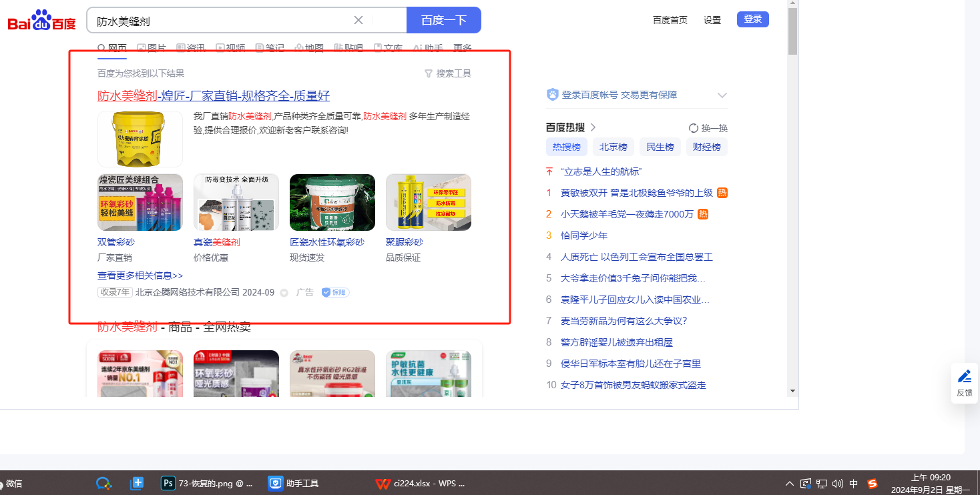Open 搜索工具 filter options
980x495 pixels.
click(448, 73)
